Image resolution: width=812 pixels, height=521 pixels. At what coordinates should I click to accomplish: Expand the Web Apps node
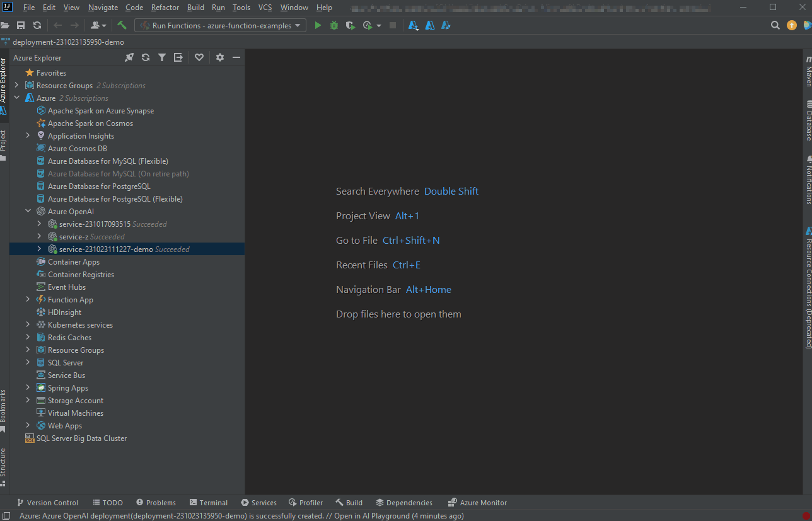click(28, 425)
